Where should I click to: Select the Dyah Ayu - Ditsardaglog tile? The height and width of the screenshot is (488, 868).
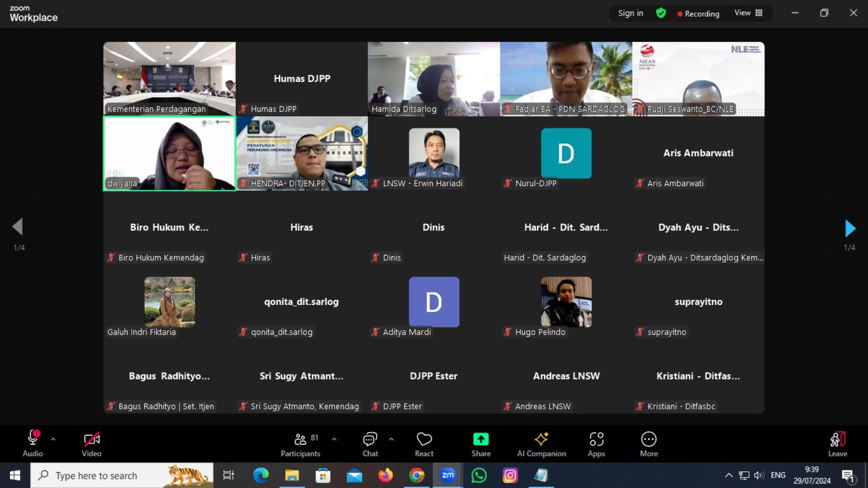698,228
